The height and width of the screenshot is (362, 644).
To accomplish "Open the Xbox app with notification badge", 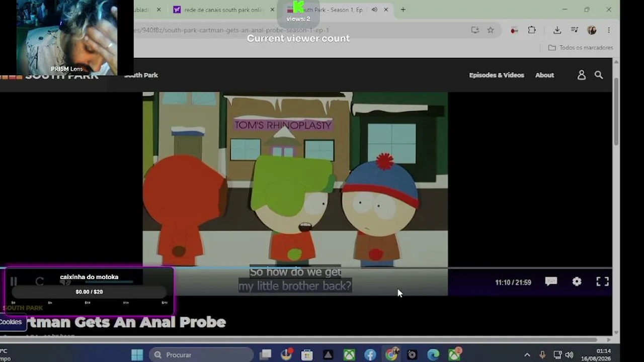I will (x=455, y=354).
